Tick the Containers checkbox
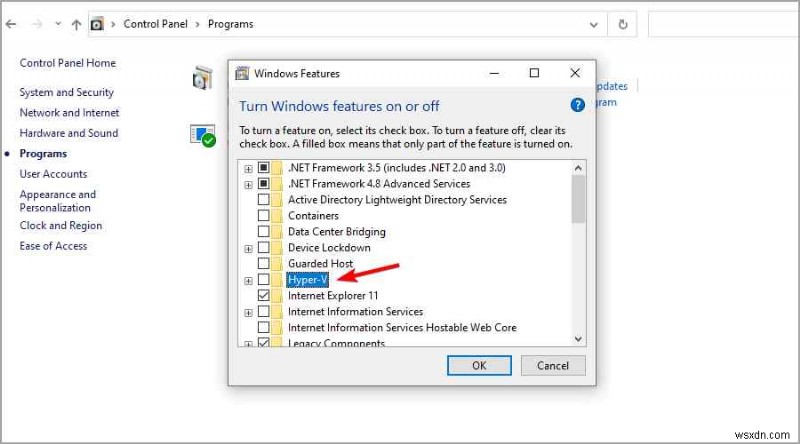Image resolution: width=800 pixels, height=444 pixels. coord(263,216)
